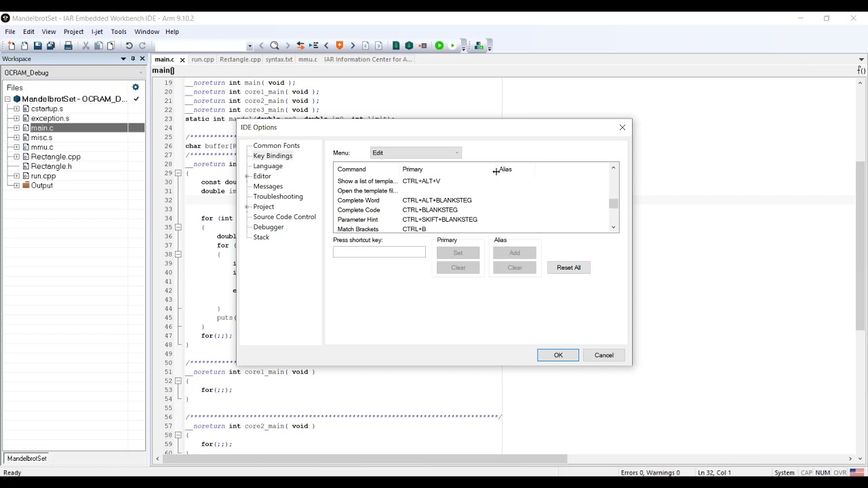Screen dimensions: 868x488
Task: Collapse code fold at line 38
Action: [178, 254]
